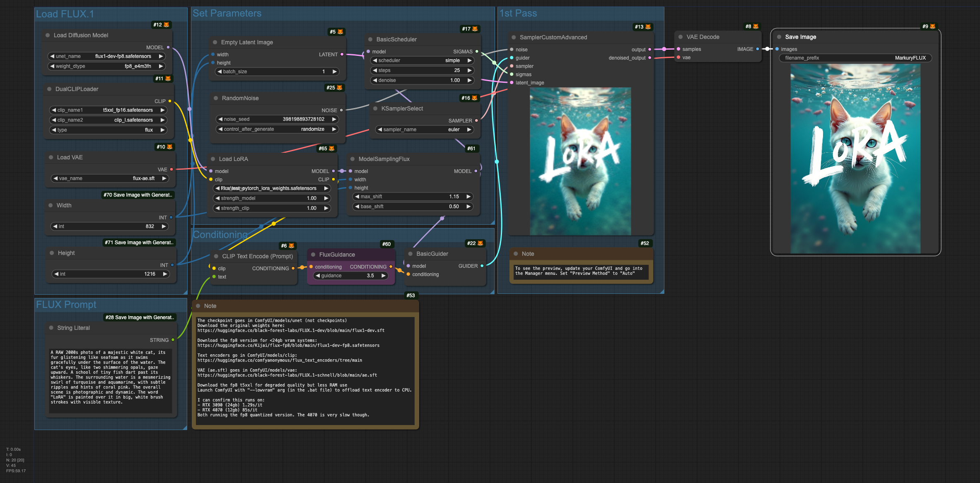The width and height of the screenshot is (980, 483).
Task: Decrease guidance value with left arrow
Action: coord(318,276)
